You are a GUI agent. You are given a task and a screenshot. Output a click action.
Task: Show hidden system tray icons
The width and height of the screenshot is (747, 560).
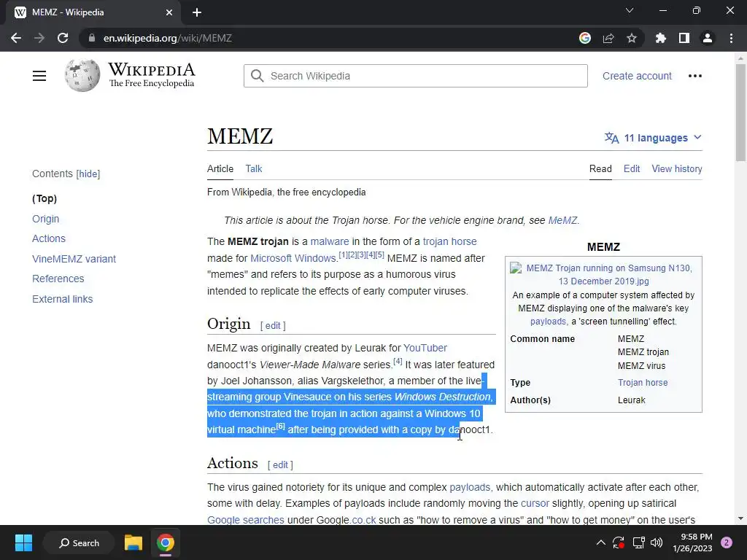tap(601, 542)
